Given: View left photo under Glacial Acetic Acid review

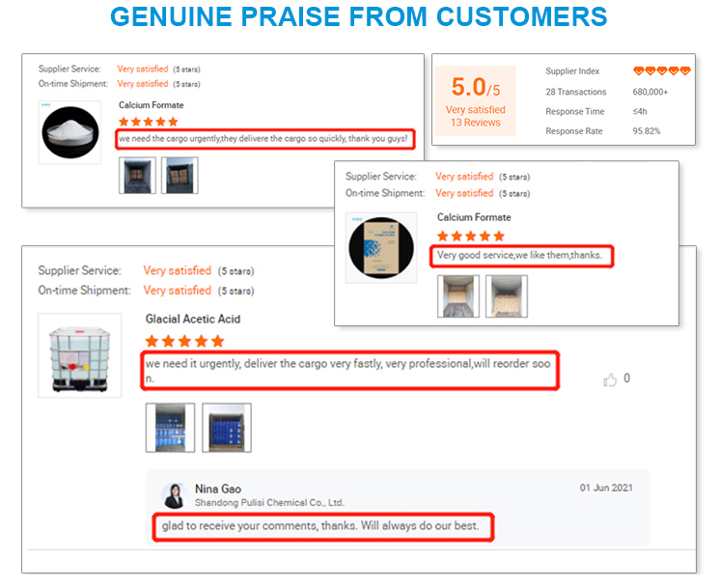Looking at the screenshot, I should click(x=170, y=428).
